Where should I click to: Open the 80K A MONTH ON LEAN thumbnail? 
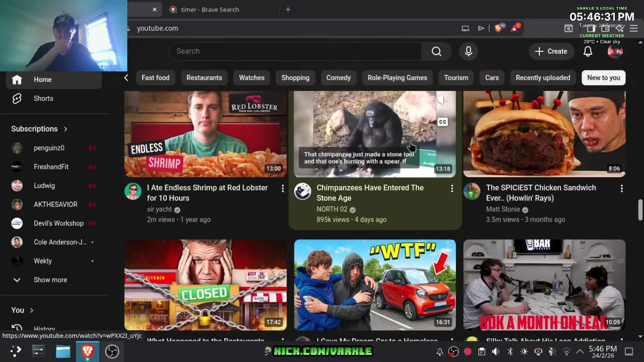[544, 285]
